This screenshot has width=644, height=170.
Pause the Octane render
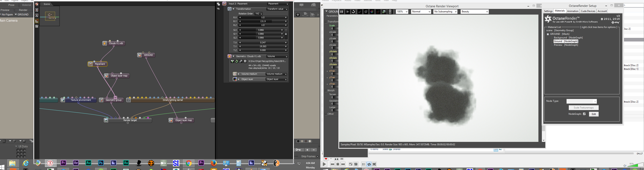tap(341, 12)
